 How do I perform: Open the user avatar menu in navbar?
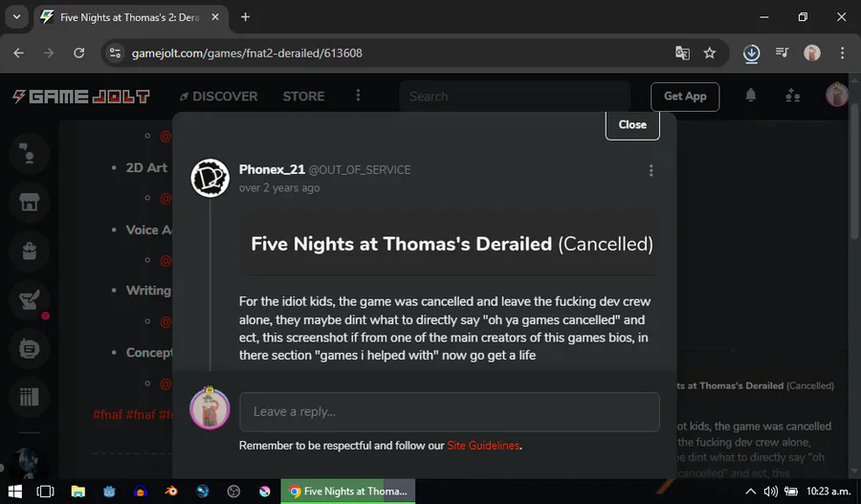click(x=837, y=95)
